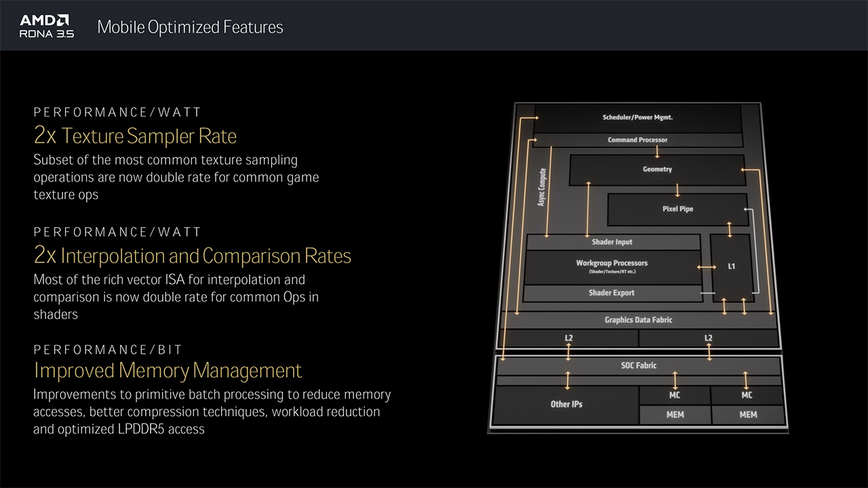Click the arrow below Command Processor

click(656, 151)
